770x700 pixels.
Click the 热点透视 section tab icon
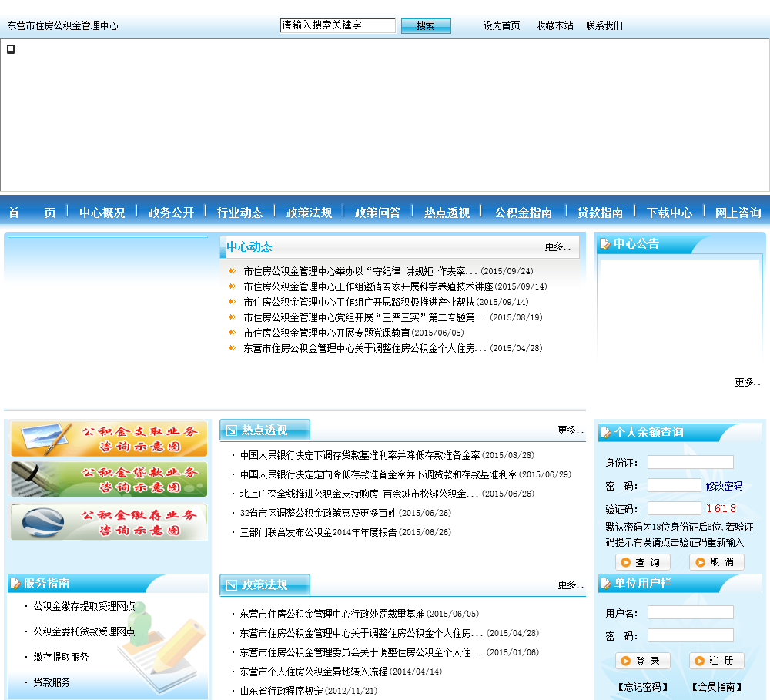(231, 430)
